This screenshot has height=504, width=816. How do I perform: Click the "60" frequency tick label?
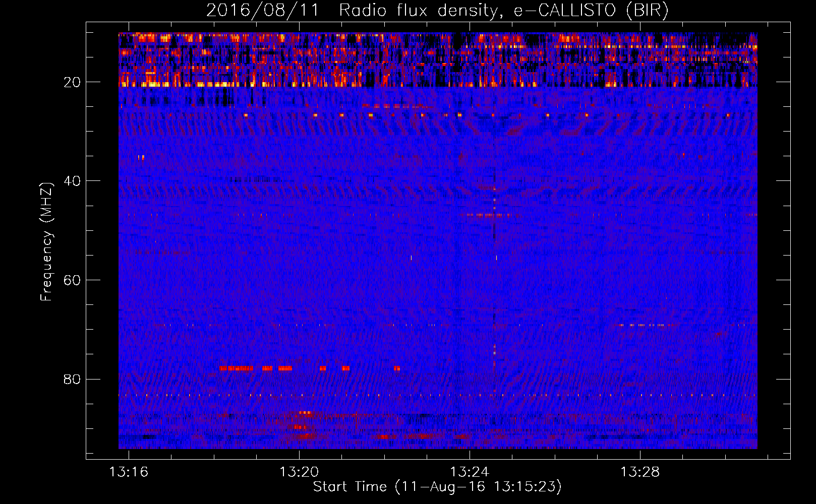(73, 280)
